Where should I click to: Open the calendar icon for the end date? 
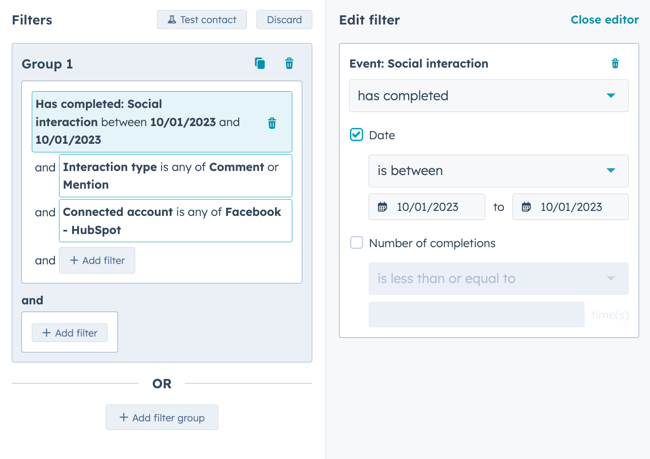(x=526, y=207)
